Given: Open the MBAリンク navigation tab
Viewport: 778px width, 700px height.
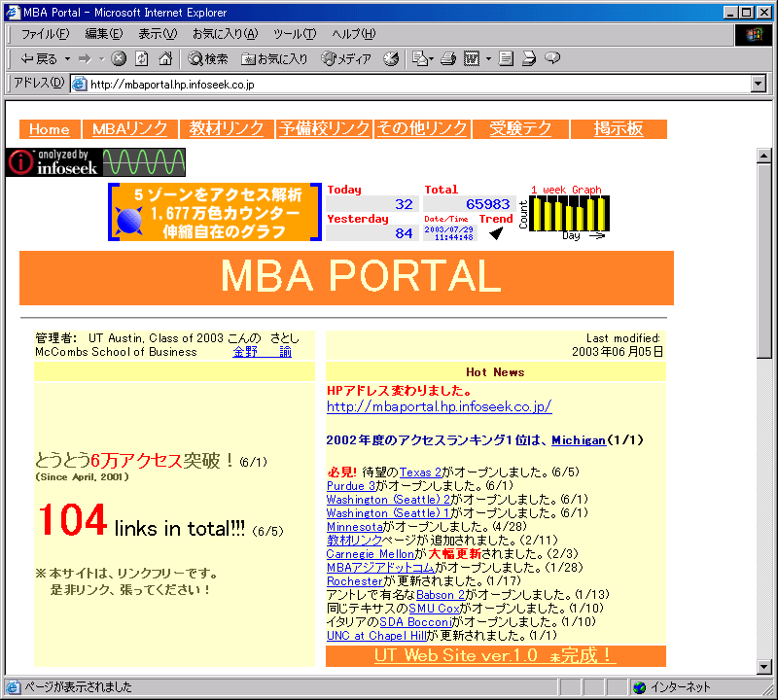Looking at the screenshot, I should pos(129,129).
